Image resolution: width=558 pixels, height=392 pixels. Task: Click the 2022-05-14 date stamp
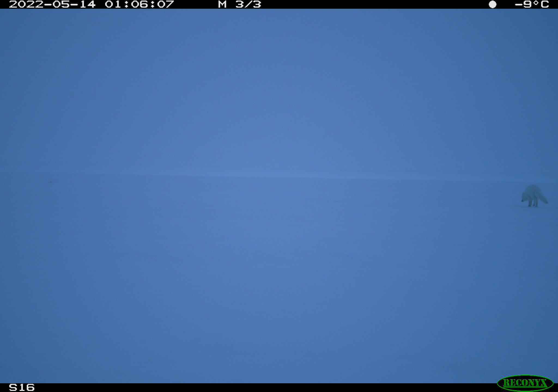(x=52, y=4)
